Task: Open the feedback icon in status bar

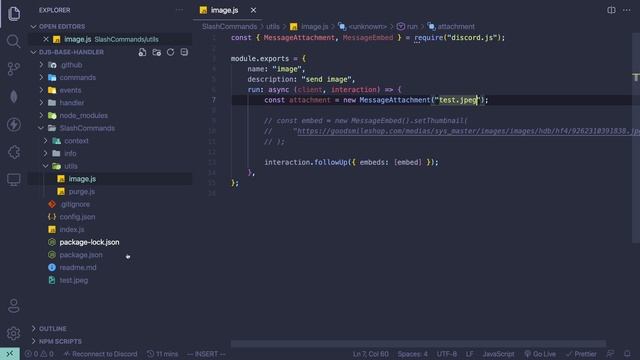Action: 611,354
